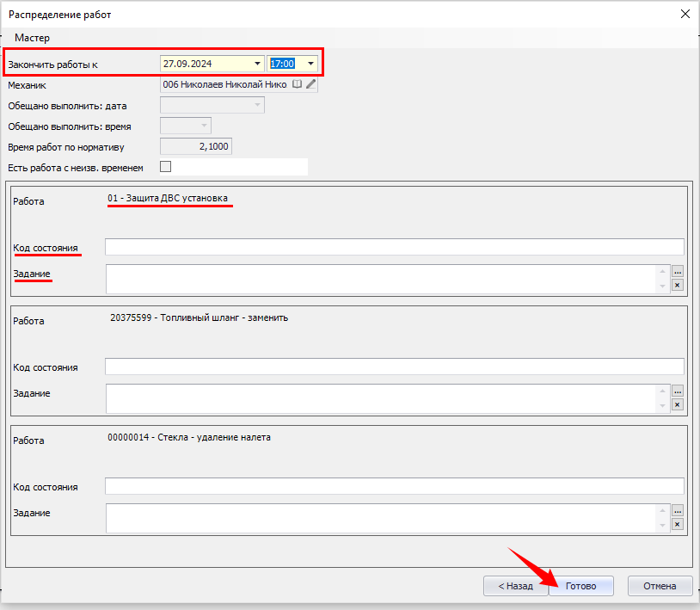Viewport: 700px width, 610px height.
Task: Clear task text for Защита ДВС установка
Action: [x=677, y=286]
